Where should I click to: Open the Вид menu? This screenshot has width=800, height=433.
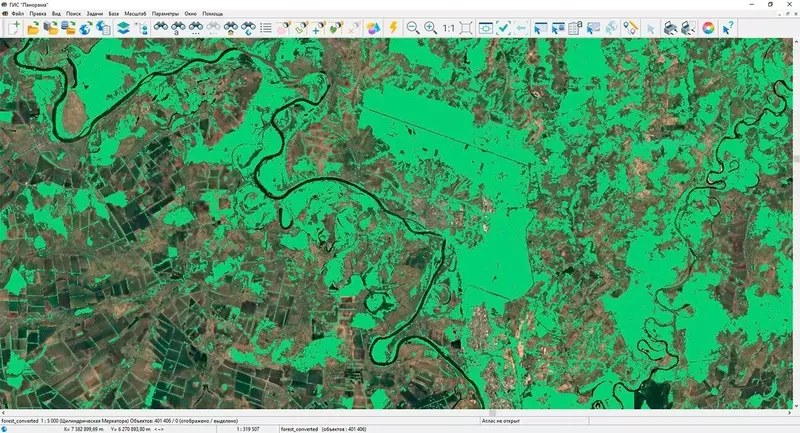tap(57, 14)
